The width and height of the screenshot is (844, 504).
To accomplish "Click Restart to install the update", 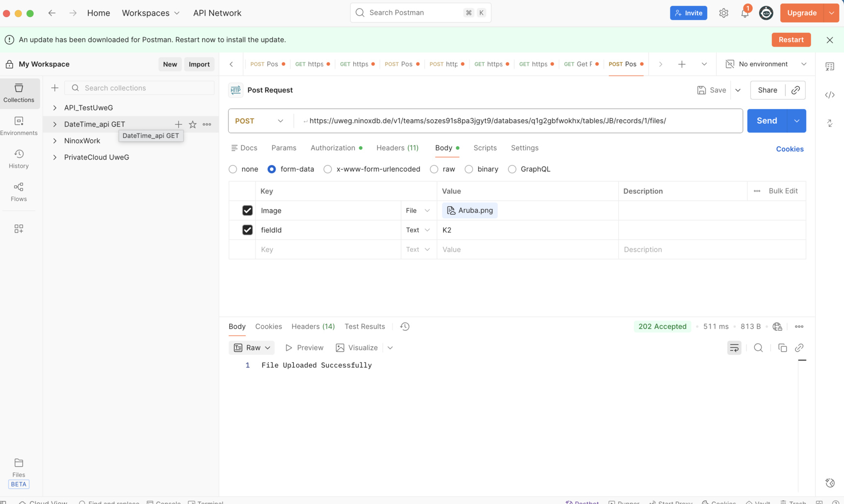I will point(791,40).
